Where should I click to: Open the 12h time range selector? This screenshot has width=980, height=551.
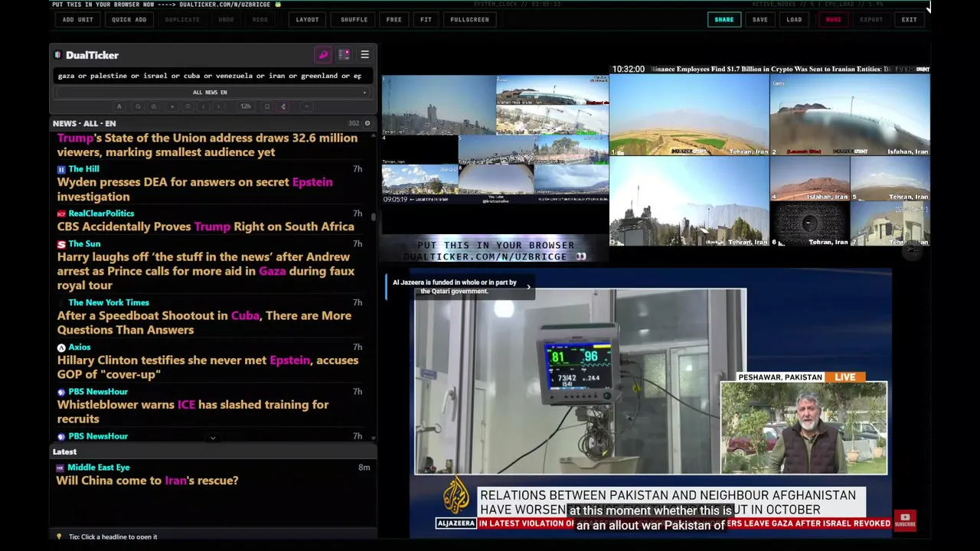(245, 106)
